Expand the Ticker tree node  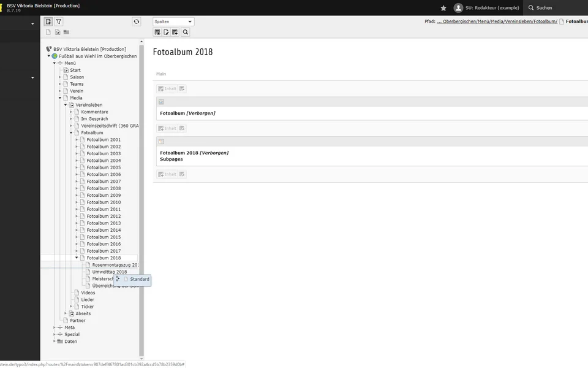71,307
